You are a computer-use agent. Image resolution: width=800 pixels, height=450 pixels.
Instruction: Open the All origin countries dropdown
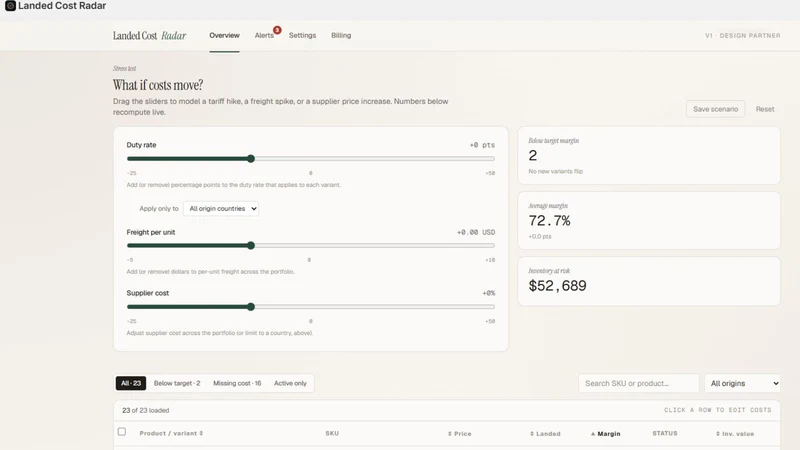pyautogui.click(x=221, y=209)
